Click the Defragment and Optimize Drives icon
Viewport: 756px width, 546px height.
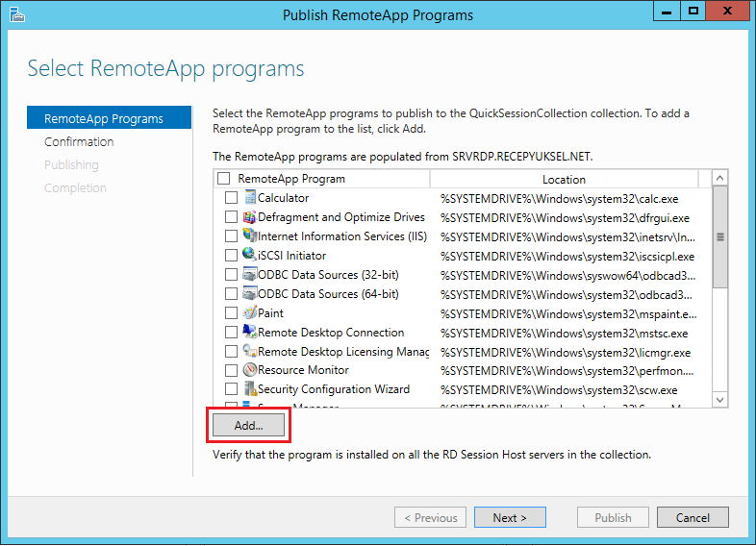click(250, 217)
